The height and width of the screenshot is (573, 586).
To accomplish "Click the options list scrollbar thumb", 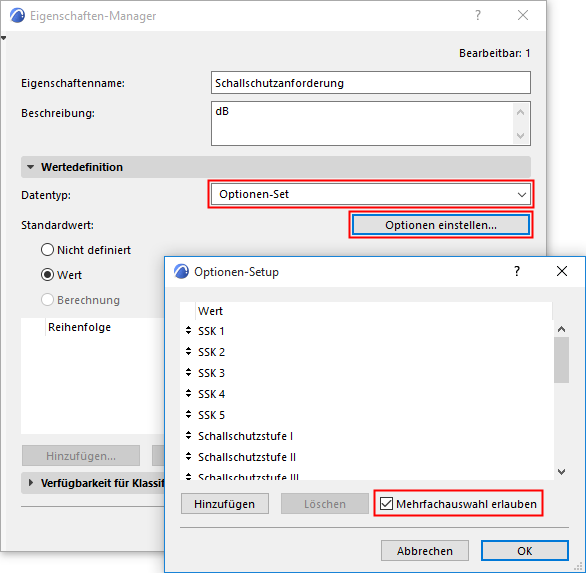I will (x=561, y=360).
